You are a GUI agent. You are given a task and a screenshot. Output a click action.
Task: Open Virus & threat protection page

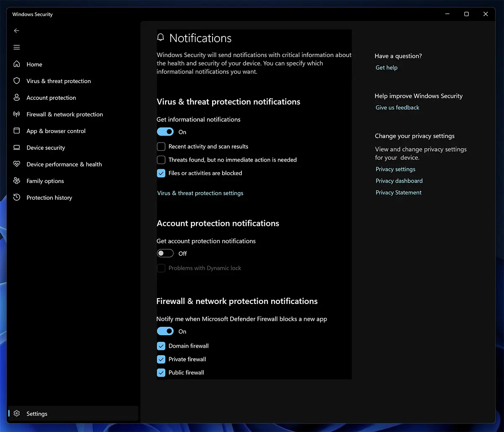click(73, 81)
